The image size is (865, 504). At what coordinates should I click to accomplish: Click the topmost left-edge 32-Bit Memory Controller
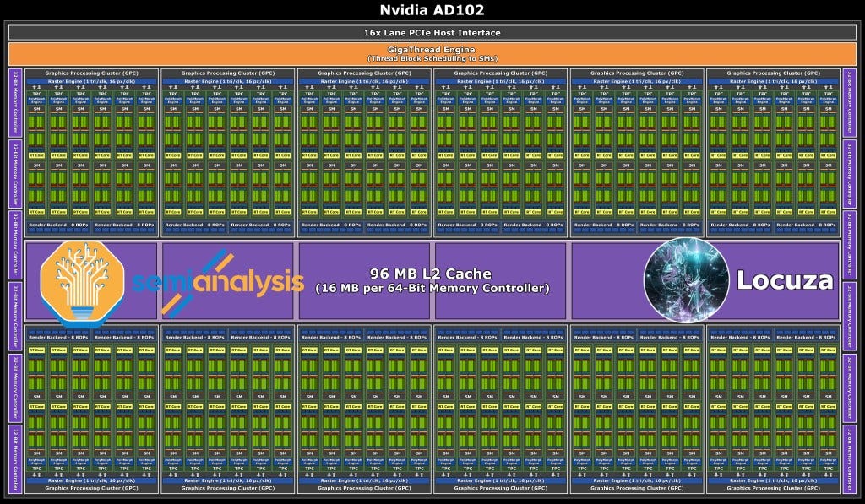[15, 102]
